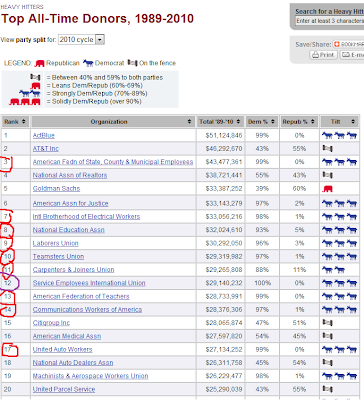Open American Fedn of State, County link
Viewport: 364px width, 400px height.
pos(113,162)
